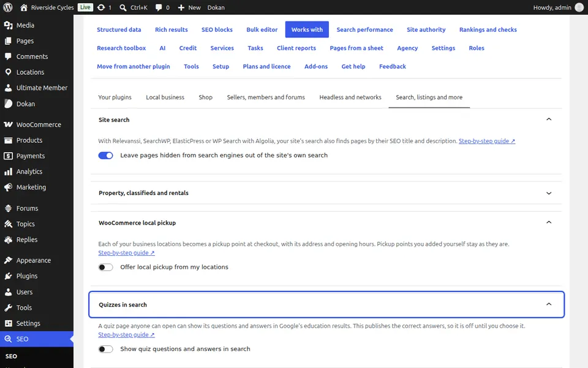
Task: Click the Plugins plug icon
Action: pyautogui.click(x=8, y=276)
